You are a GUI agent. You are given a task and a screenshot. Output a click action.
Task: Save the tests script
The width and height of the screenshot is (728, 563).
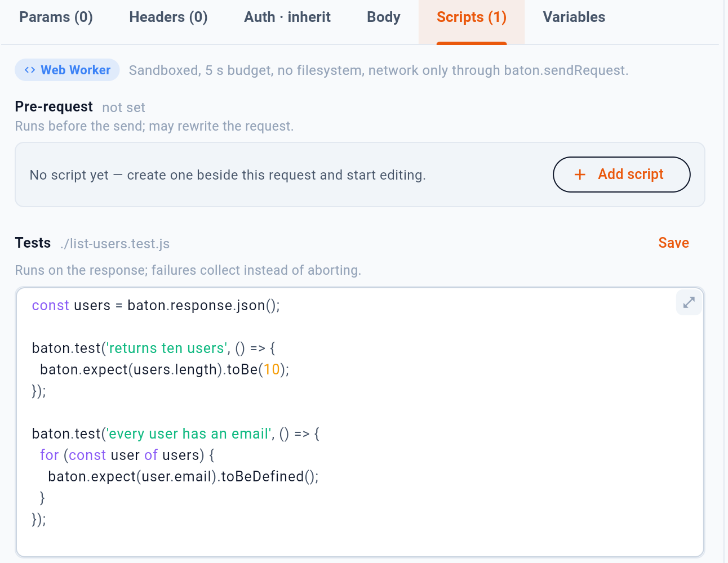click(673, 243)
